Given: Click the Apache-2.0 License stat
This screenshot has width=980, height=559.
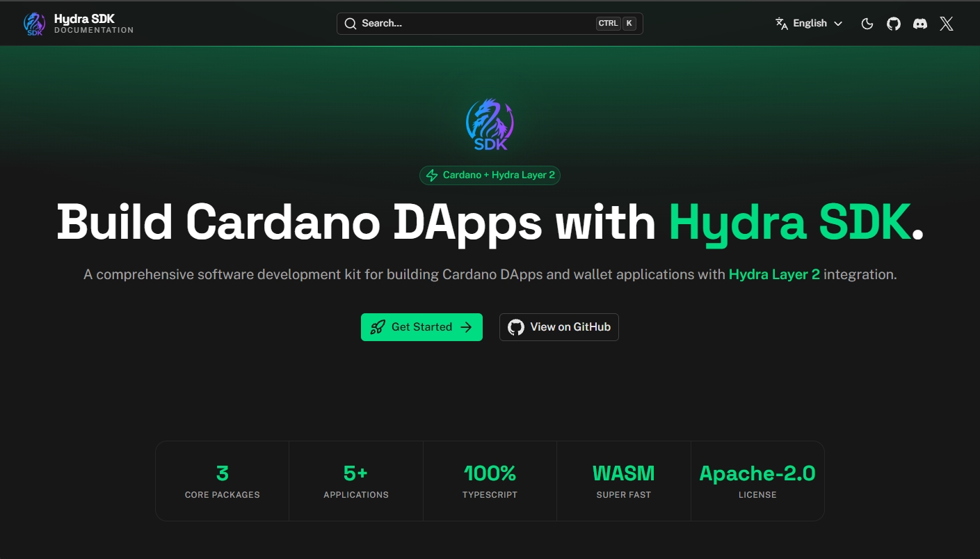Looking at the screenshot, I should coord(757,481).
